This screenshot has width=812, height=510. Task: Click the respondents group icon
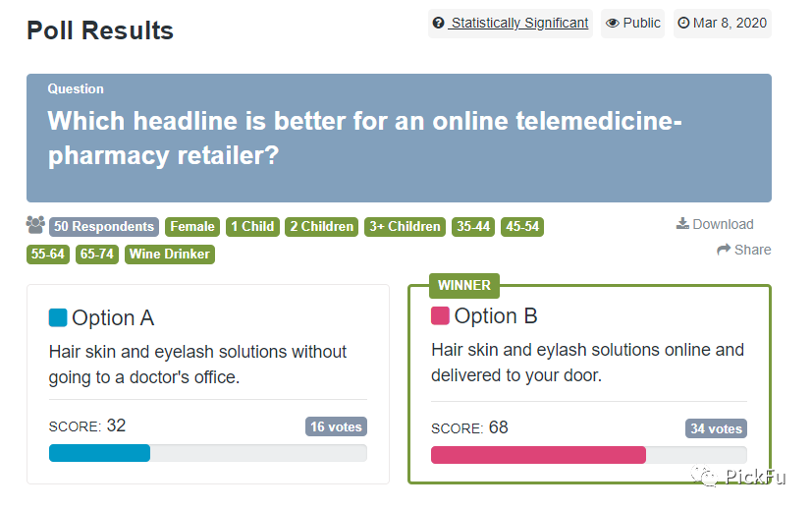[36, 225]
